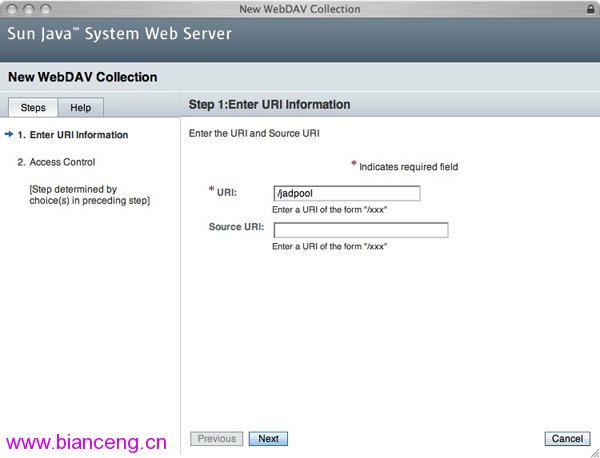The image size is (600, 458).
Task: Click the 'New WebDAV Collection' page heading
Action: tap(83, 77)
